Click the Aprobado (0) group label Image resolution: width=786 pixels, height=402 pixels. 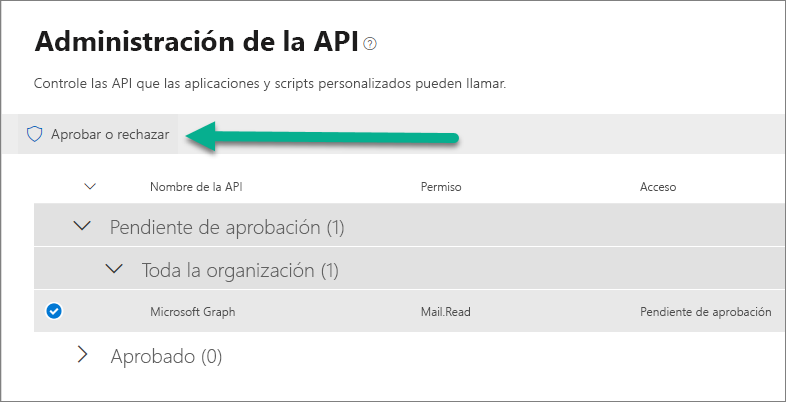pyautogui.click(x=166, y=356)
